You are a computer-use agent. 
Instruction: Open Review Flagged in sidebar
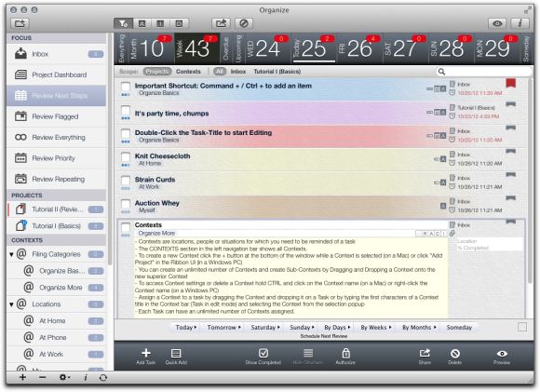tap(57, 116)
